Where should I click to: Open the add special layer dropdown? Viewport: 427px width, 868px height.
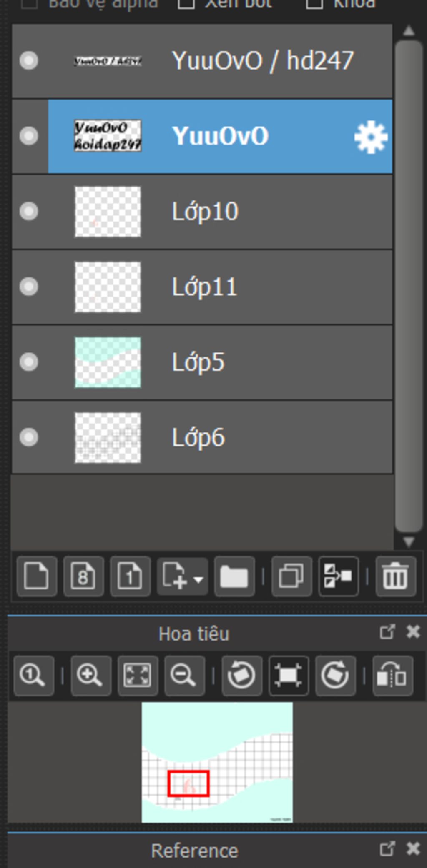[182, 576]
